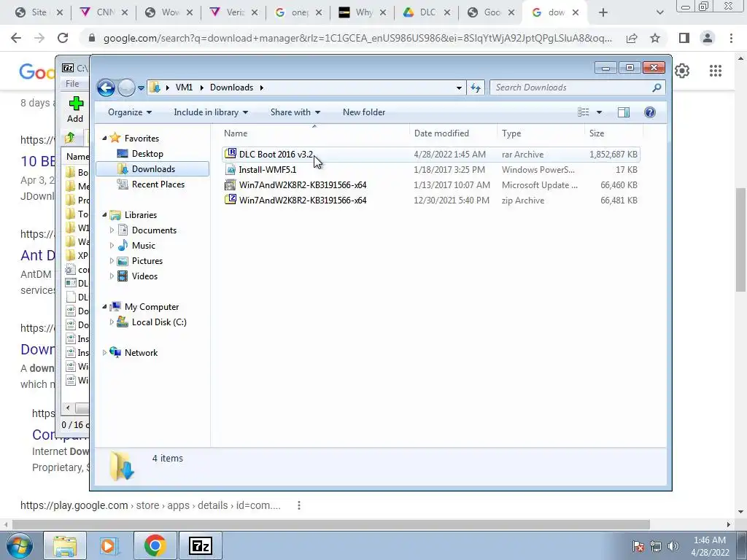The width and height of the screenshot is (747, 560).
Task: Create a New folder
Action: pyautogui.click(x=364, y=112)
